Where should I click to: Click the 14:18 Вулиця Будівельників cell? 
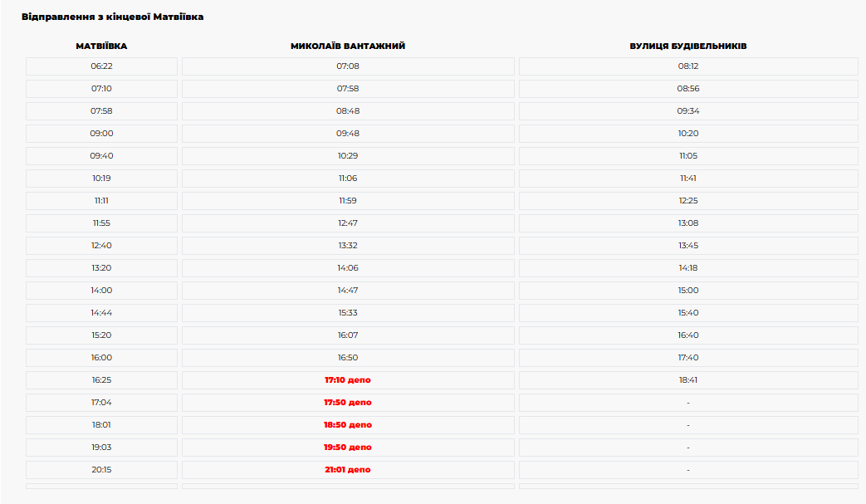[x=688, y=268]
